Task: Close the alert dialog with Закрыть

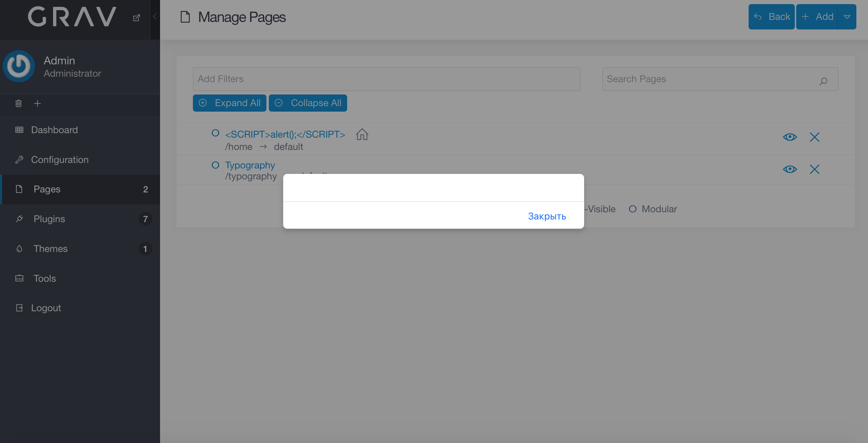Action: click(x=547, y=216)
